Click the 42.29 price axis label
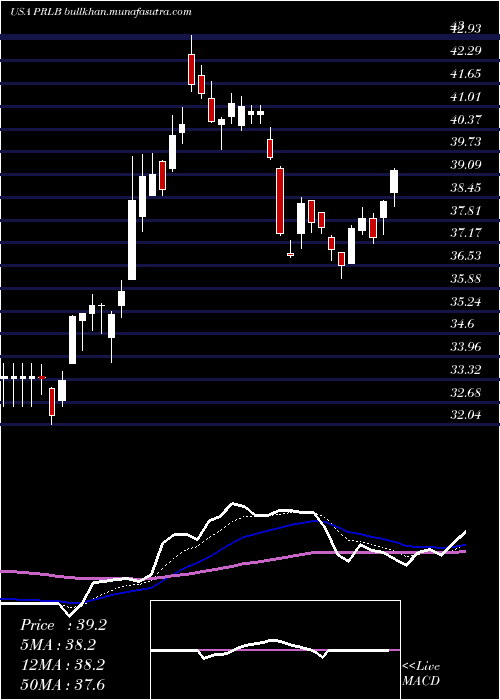The height and width of the screenshot is (700, 500). 466,51
